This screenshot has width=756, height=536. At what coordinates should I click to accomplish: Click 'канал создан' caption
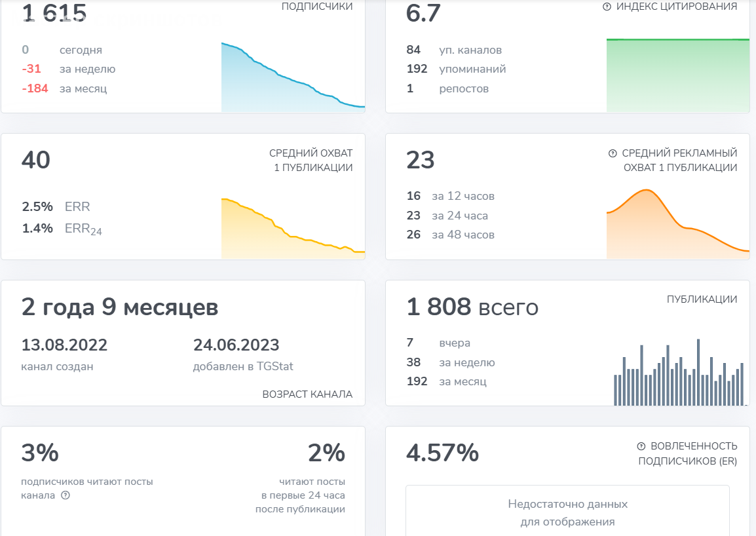pos(57,367)
